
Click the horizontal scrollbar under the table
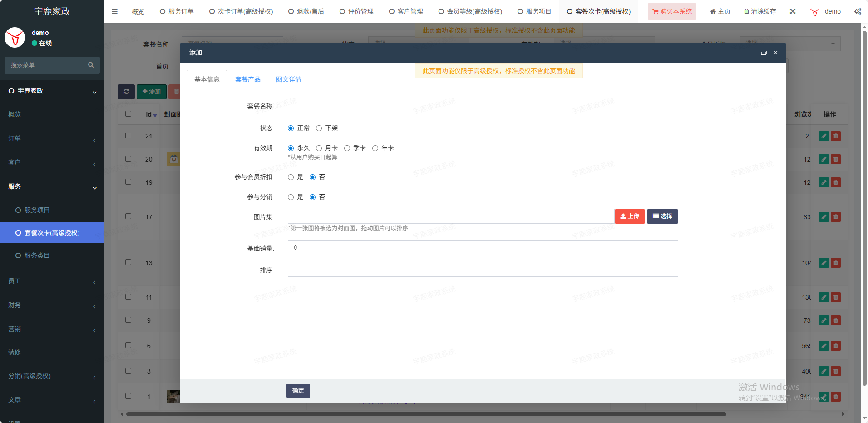(426, 414)
